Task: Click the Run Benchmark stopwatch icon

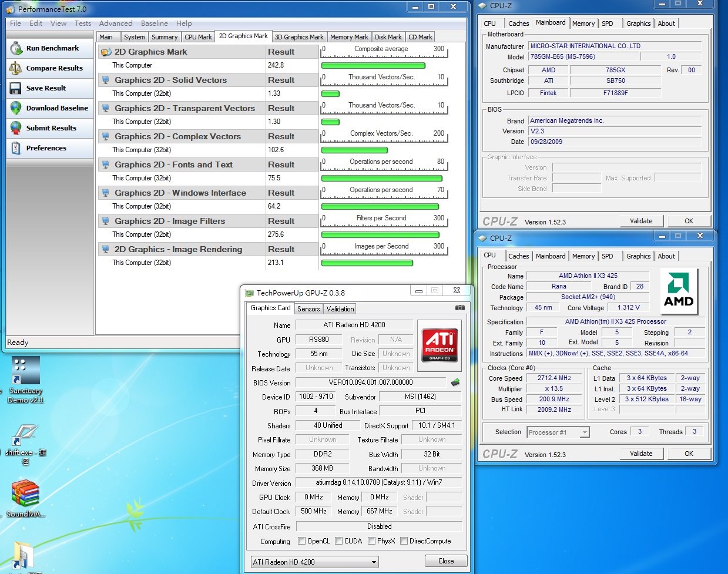Action: (x=16, y=48)
